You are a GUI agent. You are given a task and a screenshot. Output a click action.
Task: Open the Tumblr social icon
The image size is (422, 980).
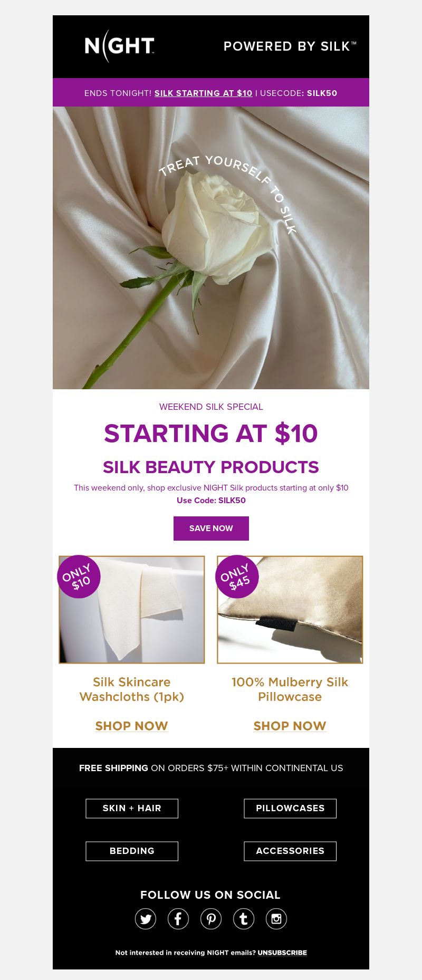[244, 919]
